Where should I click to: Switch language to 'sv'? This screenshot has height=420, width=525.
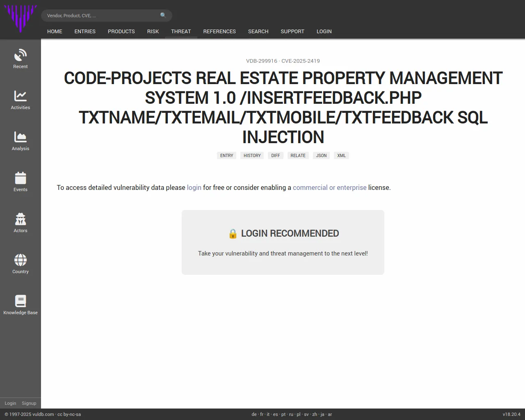[x=306, y=414]
